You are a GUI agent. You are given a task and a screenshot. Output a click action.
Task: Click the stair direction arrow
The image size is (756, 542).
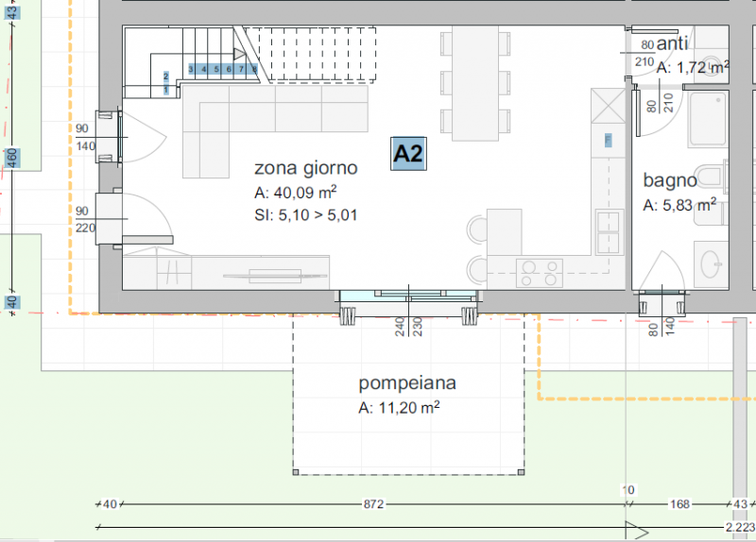(x=239, y=56)
